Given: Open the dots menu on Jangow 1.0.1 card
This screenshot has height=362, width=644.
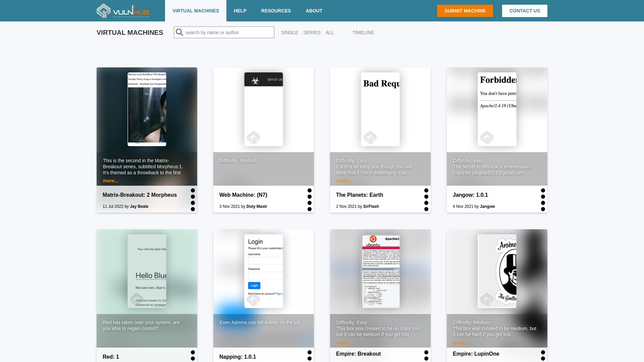Looking at the screenshot, I should click(543, 200).
